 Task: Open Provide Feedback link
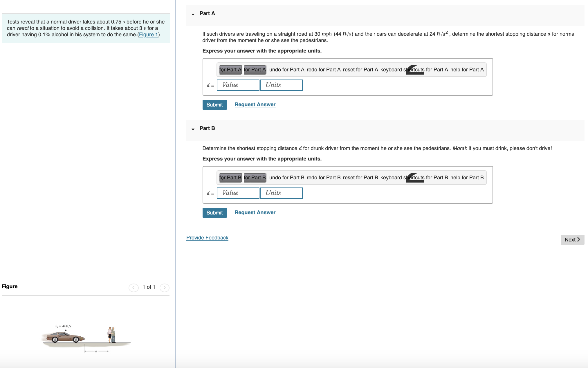click(207, 238)
